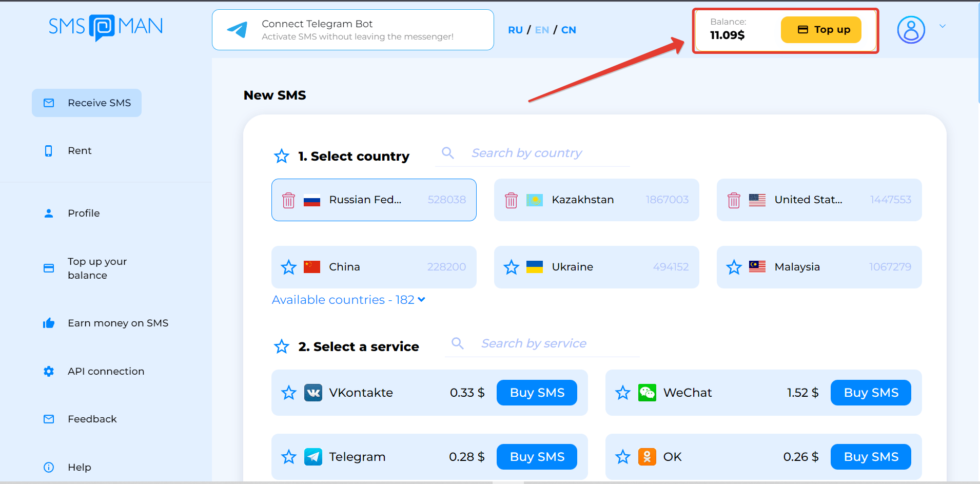
Task: Buy SMS for VKontakte
Action: tap(537, 393)
